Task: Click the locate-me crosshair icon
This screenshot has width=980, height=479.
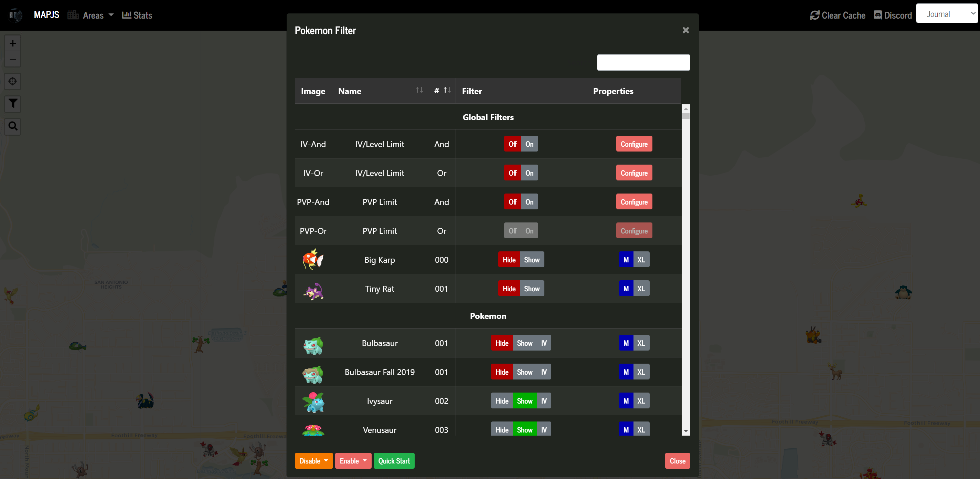Action: pyautogui.click(x=12, y=82)
